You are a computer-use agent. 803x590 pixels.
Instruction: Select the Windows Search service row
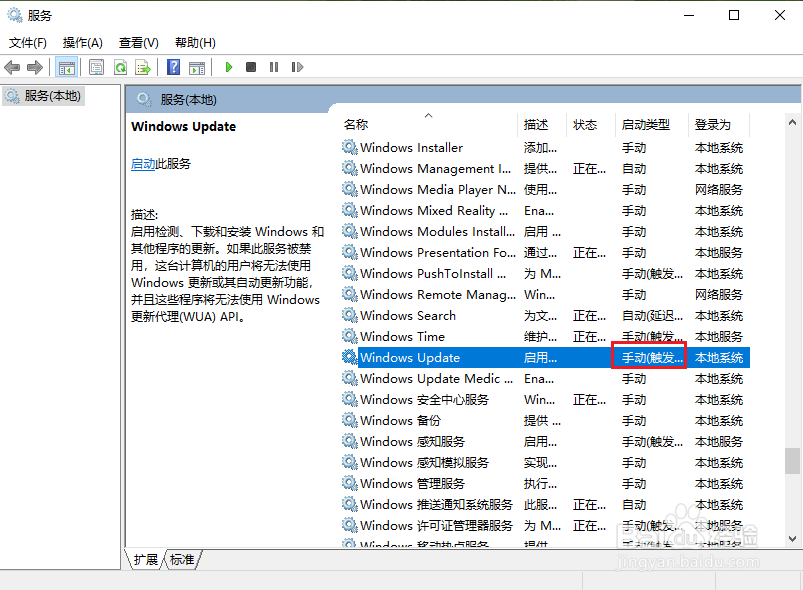click(x=545, y=315)
